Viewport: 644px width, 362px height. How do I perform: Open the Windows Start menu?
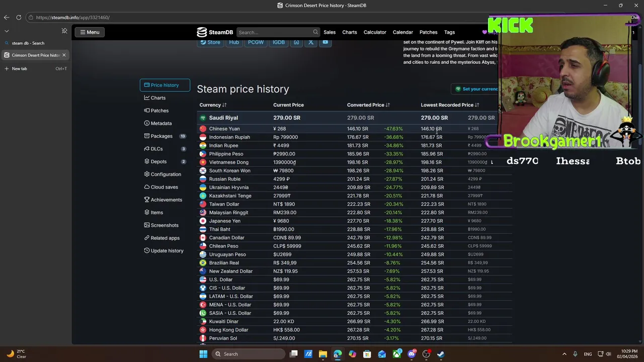(203, 354)
